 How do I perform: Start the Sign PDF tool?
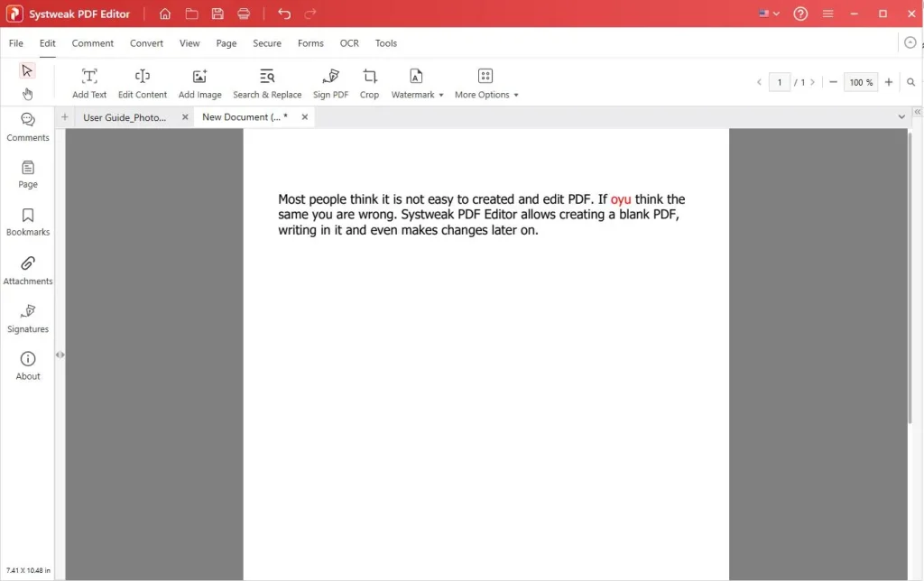330,83
